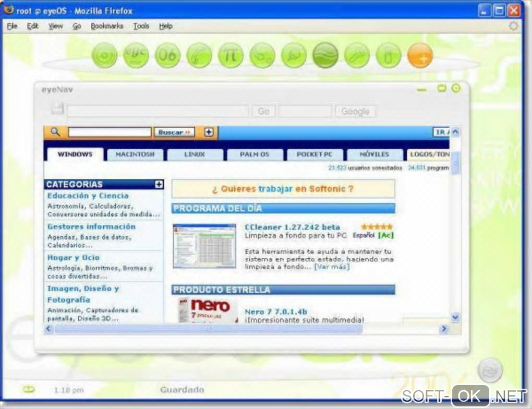Open 'Gestores información' category link

[91, 226]
